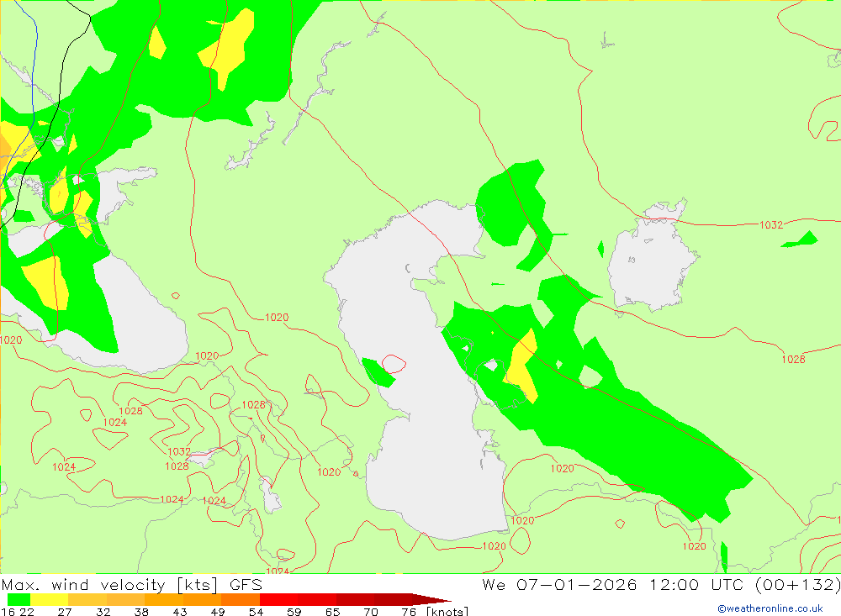This screenshot has height=616, width=841.
Task: Click the '76' value in the legend scale
Action: coord(409,612)
